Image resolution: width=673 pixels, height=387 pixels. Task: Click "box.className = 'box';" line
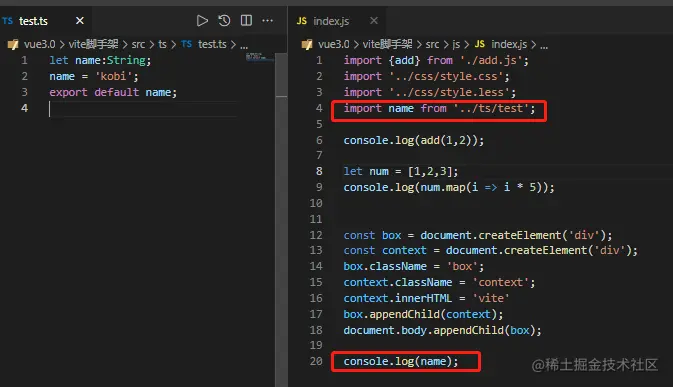click(x=414, y=266)
